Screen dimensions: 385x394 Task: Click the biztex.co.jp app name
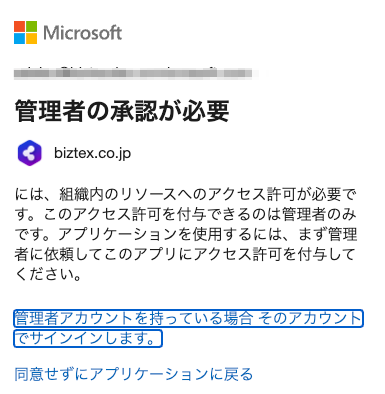click(x=92, y=153)
